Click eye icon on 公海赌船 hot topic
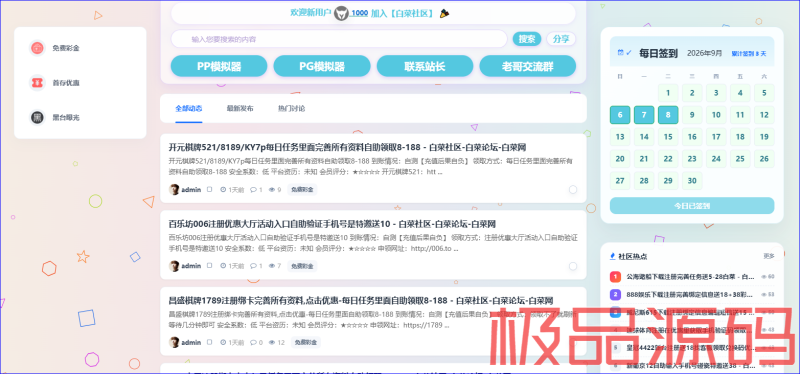 pyautogui.click(x=764, y=277)
